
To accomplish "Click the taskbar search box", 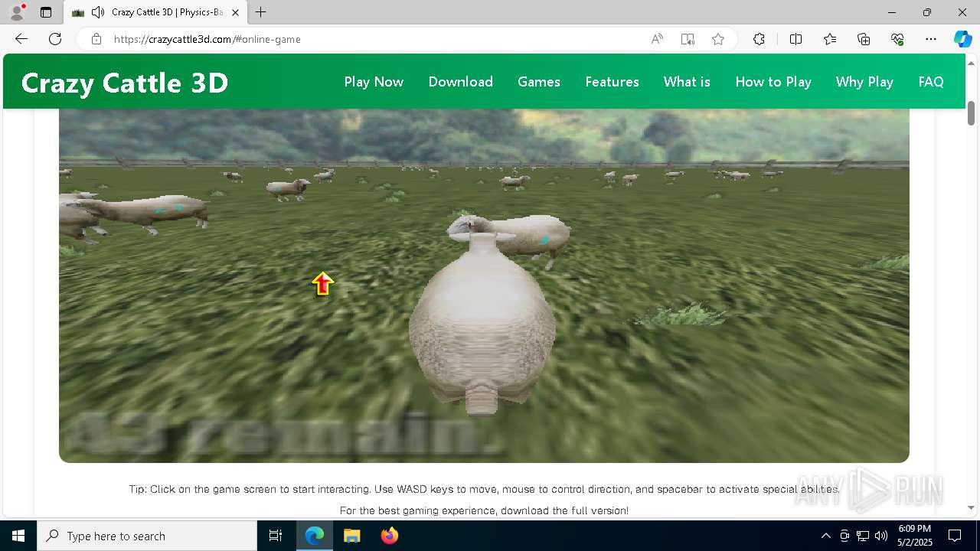I will (147, 536).
